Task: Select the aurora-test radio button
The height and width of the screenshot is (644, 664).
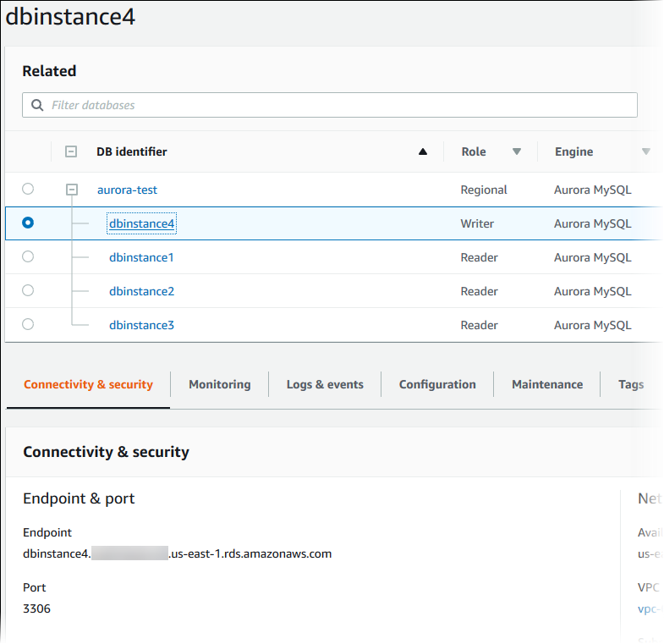Action: coord(28,190)
